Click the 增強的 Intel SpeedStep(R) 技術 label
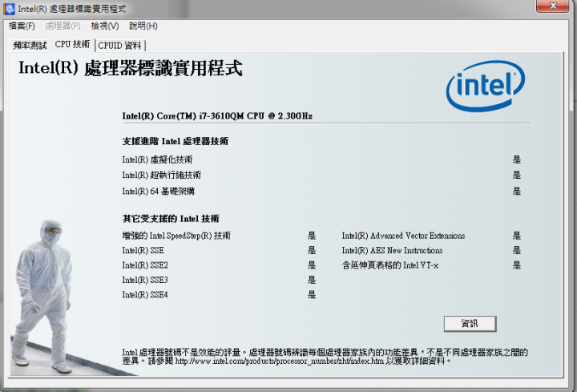Image resolution: width=577 pixels, height=392 pixels. pos(176,236)
